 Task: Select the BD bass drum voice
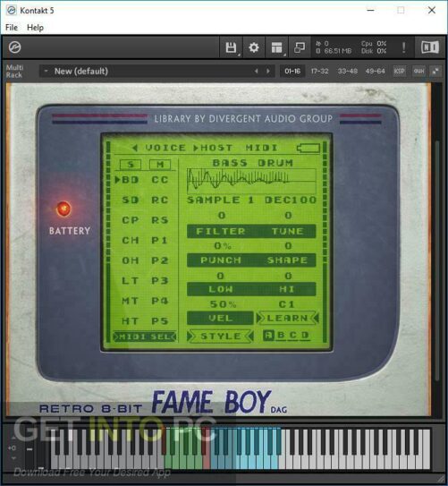(x=130, y=180)
